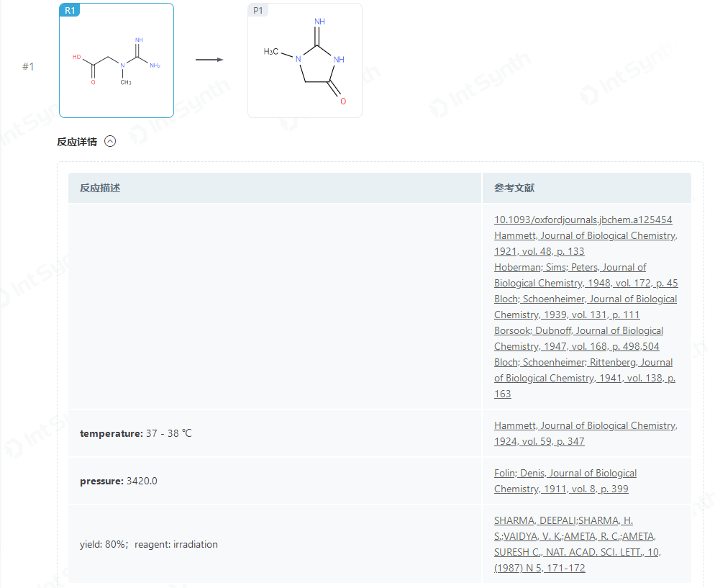Open Borsook; Dubnoff 1947 vol. 168 reference
This screenshot has height=588, width=715.
[x=578, y=338]
